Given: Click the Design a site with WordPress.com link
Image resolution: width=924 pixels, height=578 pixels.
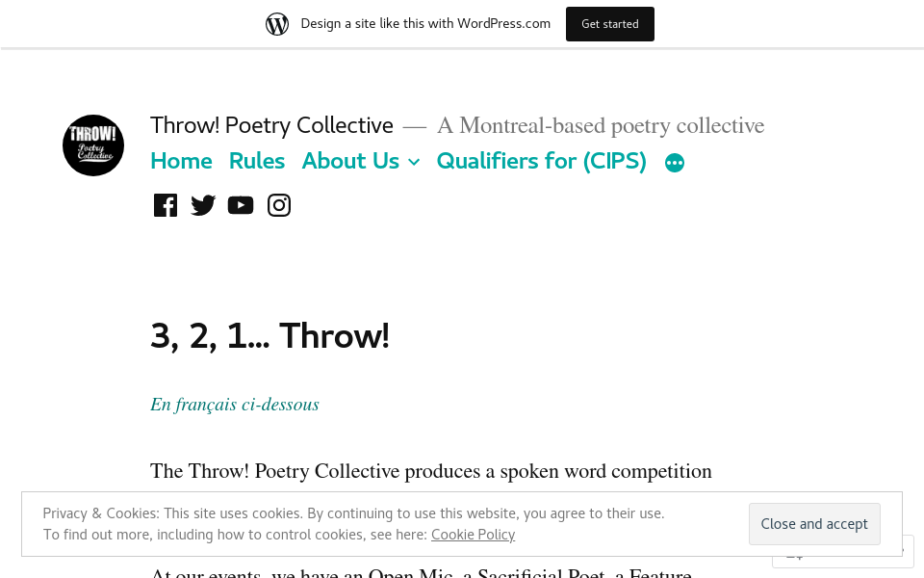Looking at the screenshot, I should [x=425, y=23].
